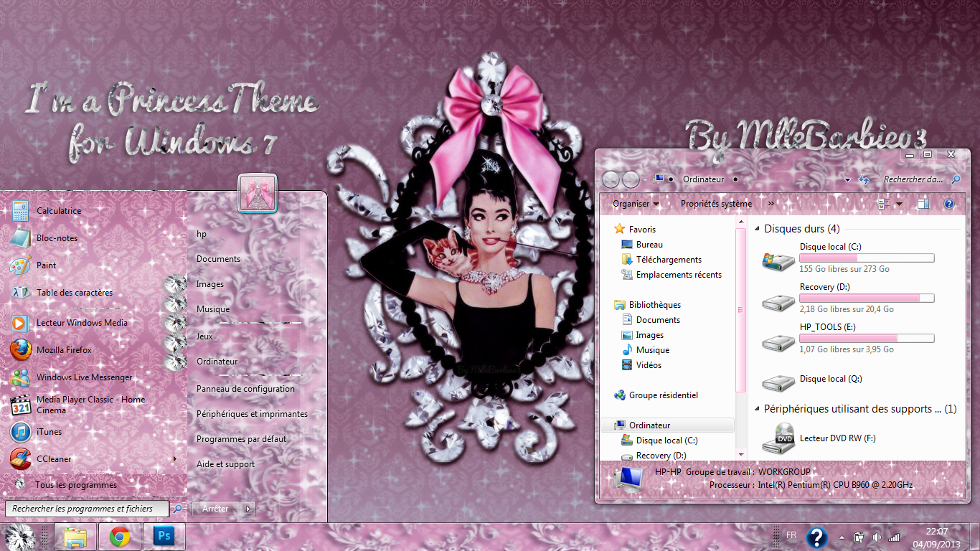Open Photoshop from the taskbar
Screen dimensions: 980x551
click(x=164, y=537)
